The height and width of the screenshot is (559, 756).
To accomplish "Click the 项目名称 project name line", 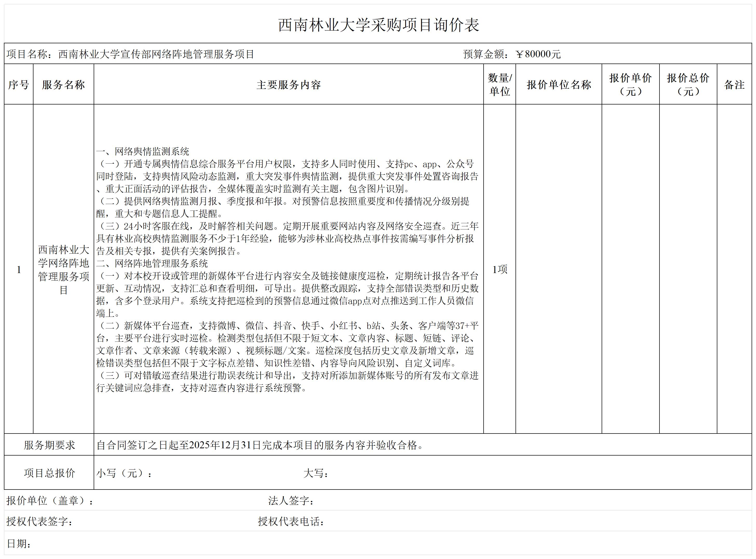I will tap(130, 54).
